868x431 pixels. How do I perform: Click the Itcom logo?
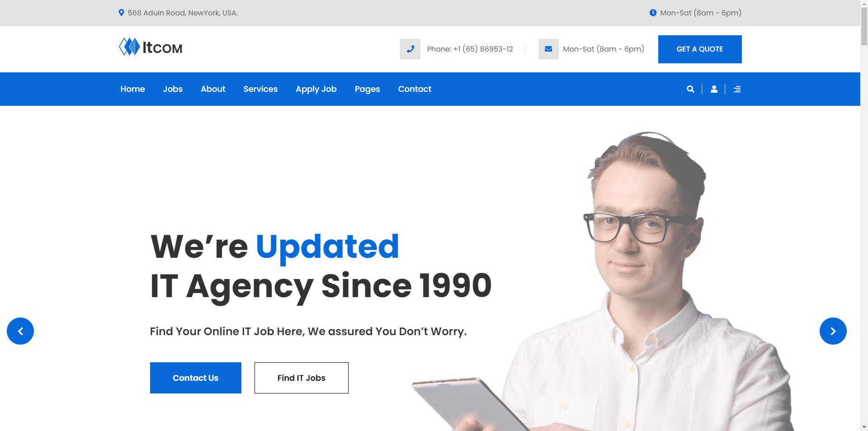click(151, 47)
